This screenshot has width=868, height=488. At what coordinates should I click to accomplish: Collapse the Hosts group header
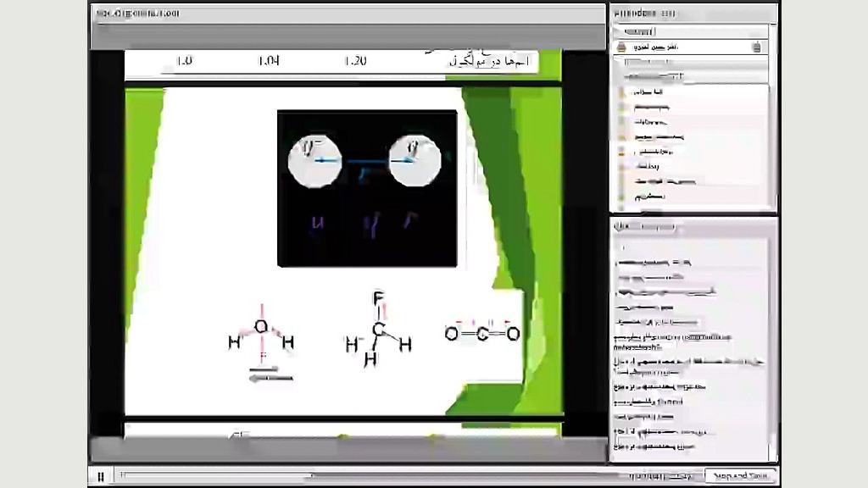[690, 31]
